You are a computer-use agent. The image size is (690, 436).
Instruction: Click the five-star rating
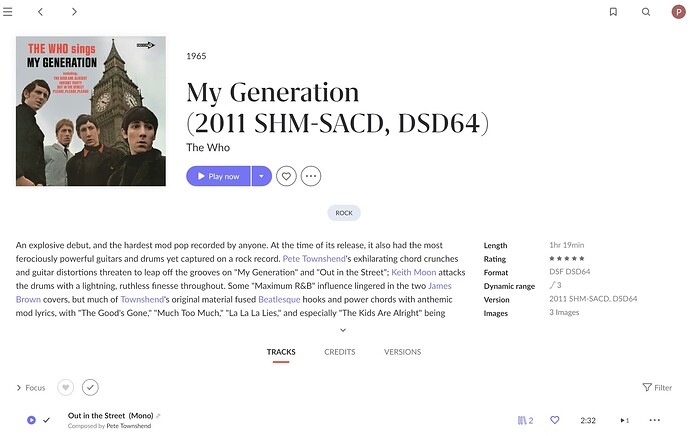pos(567,259)
